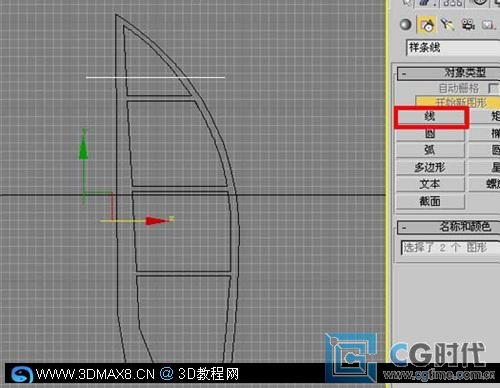
Task: Select the Cameras category icon
Action: point(468,24)
